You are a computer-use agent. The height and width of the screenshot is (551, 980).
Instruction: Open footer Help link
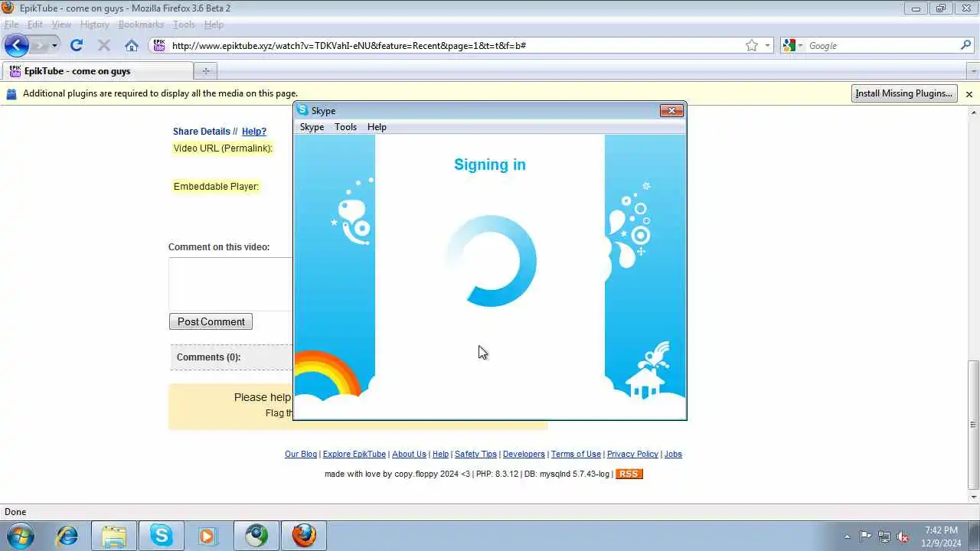440,454
